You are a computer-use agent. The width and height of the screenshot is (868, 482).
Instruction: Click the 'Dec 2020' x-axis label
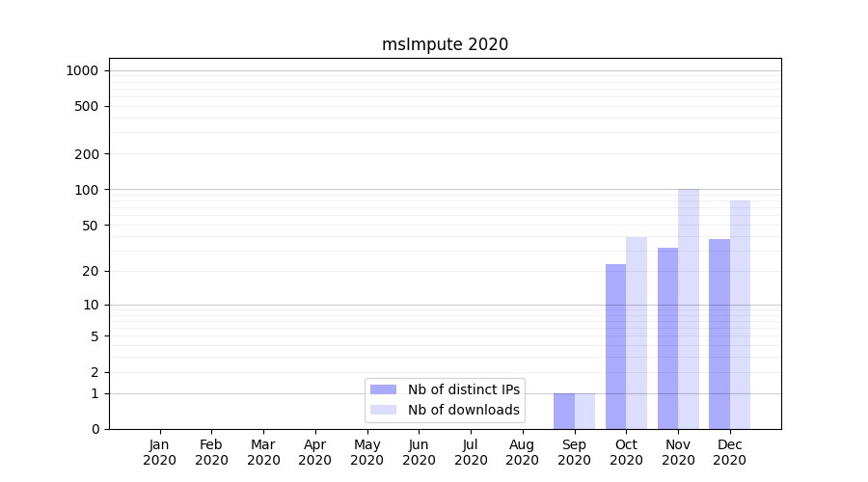729,452
